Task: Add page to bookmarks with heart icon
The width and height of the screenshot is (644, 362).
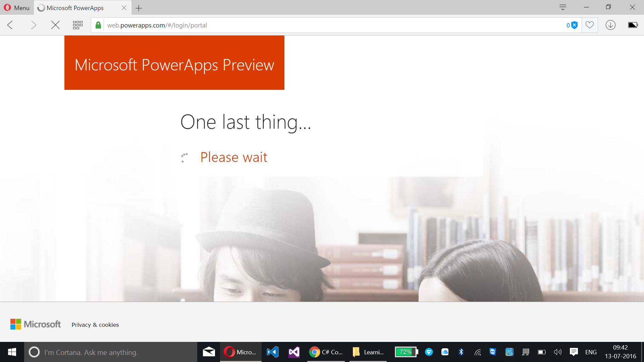Action: click(x=590, y=25)
